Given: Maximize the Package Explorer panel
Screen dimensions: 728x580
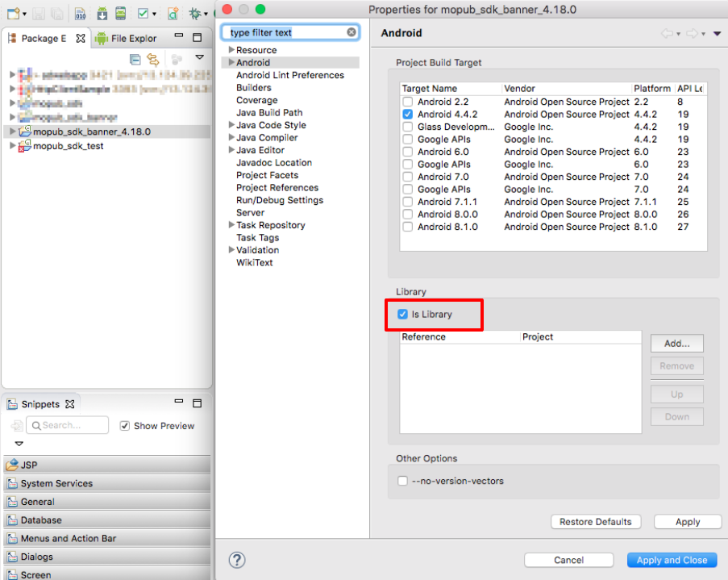Looking at the screenshot, I should 198,37.
